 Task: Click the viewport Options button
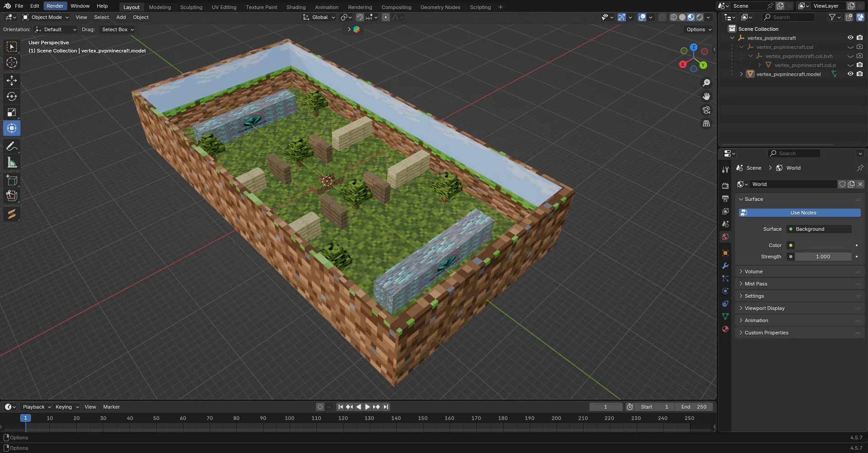(699, 29)
